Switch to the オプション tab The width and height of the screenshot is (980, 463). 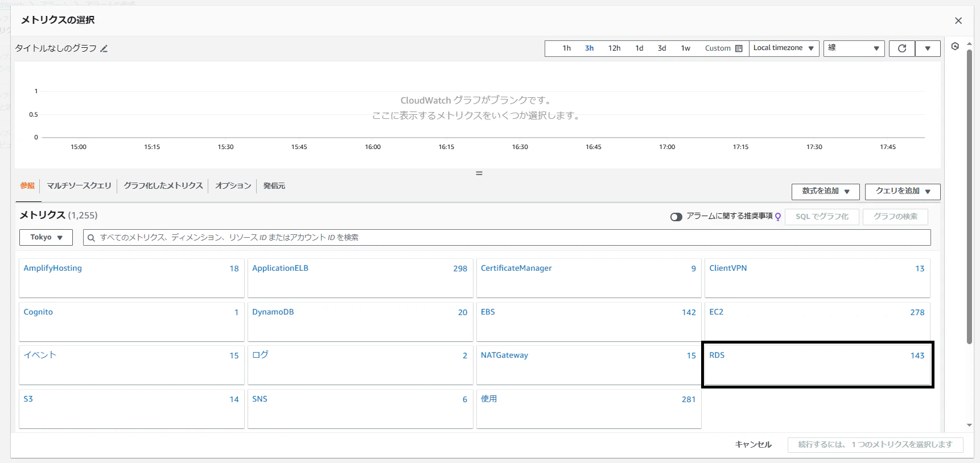[233, 185]
